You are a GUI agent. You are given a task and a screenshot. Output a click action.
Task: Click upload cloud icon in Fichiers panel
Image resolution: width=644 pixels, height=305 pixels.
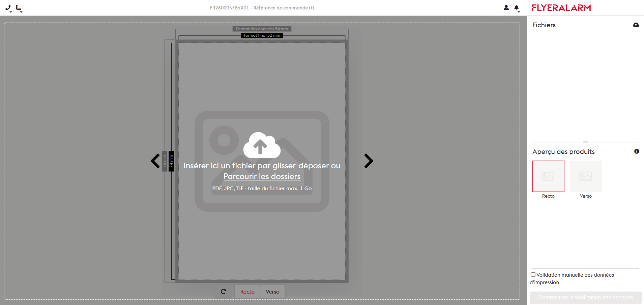(x=636, y=25)
